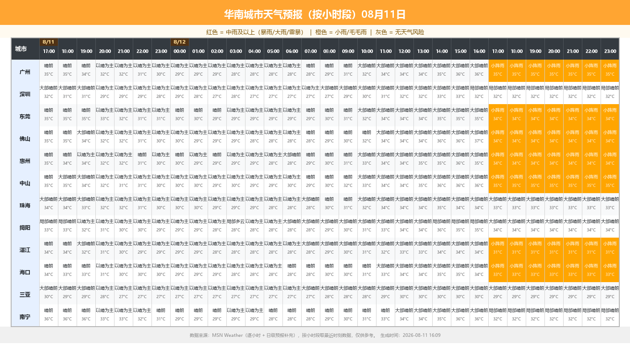Click the last orange 小阵雨 cell for 湛江
Viewport: 630px width, 364px height.
pyautogui.click(x=610, y=249)
